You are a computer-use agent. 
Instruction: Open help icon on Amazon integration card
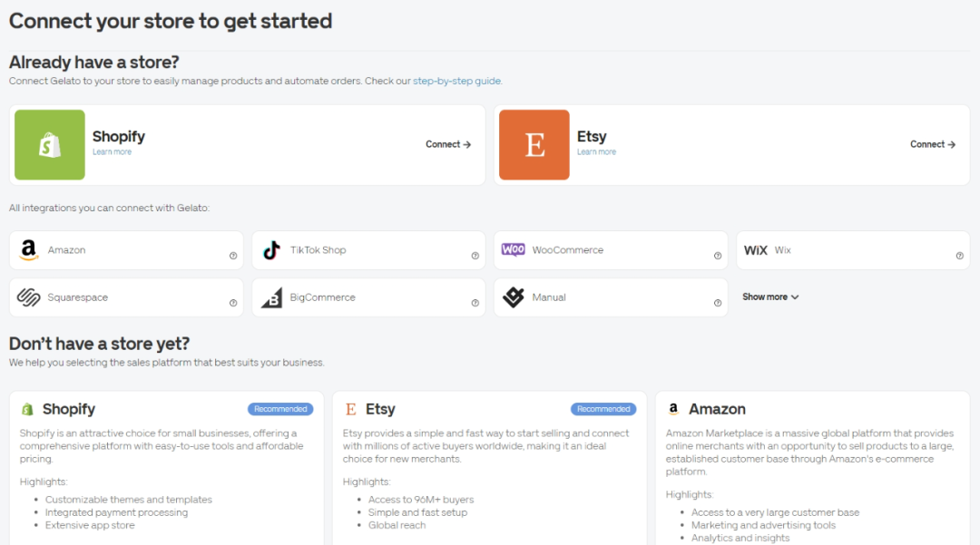click(x=233, y=256)
